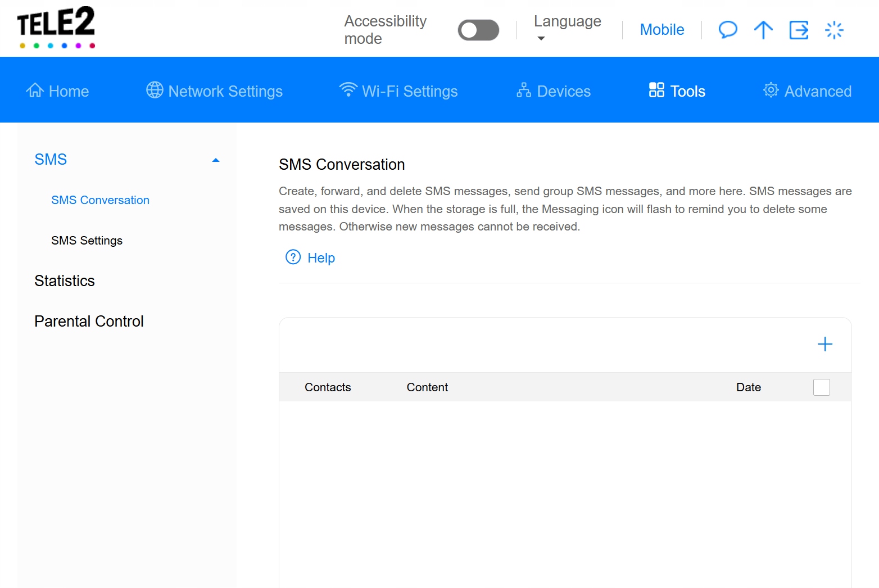Viewport: 879px width, 588px height.
Task: Click the Help question mark icon
Action: (x=293, y=257)
